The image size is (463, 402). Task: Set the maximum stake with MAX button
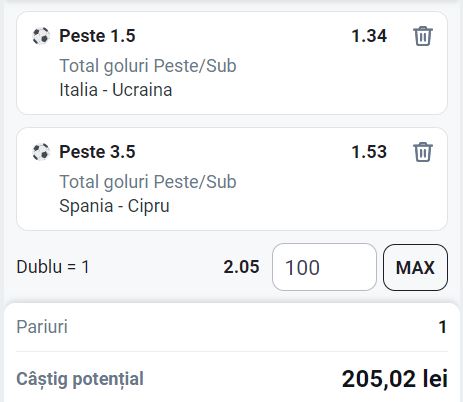(x=415, y=267)
